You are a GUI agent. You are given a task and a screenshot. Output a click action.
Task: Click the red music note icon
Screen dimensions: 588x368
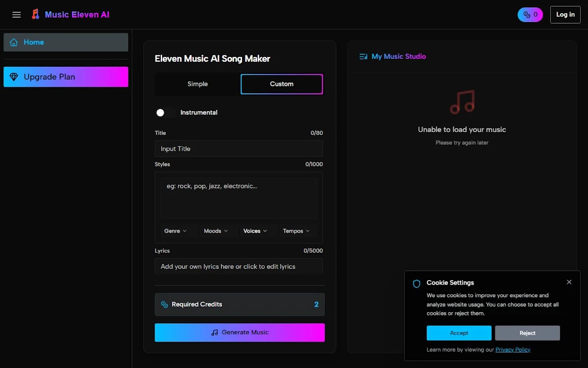(x=462, y=102)
